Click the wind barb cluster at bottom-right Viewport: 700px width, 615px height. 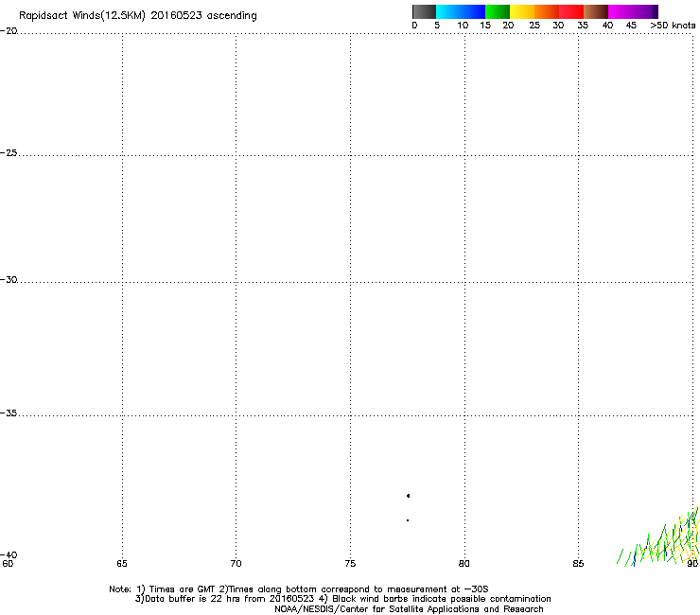coord(658,538)
